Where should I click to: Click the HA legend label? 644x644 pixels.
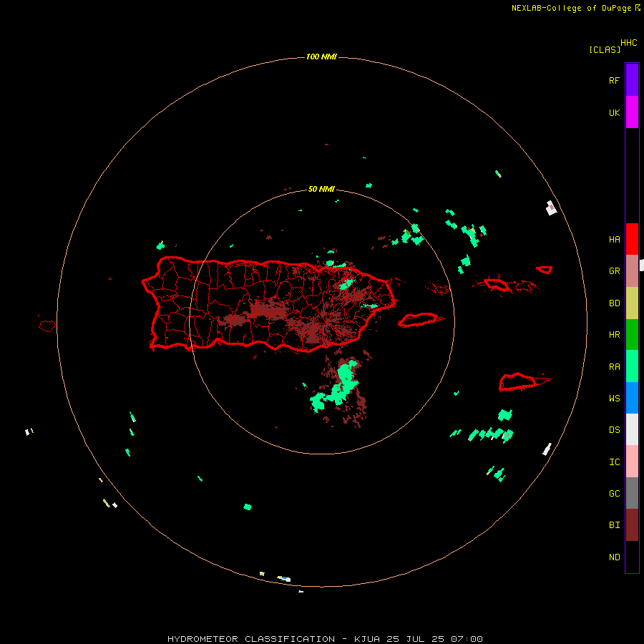[614, 239]
